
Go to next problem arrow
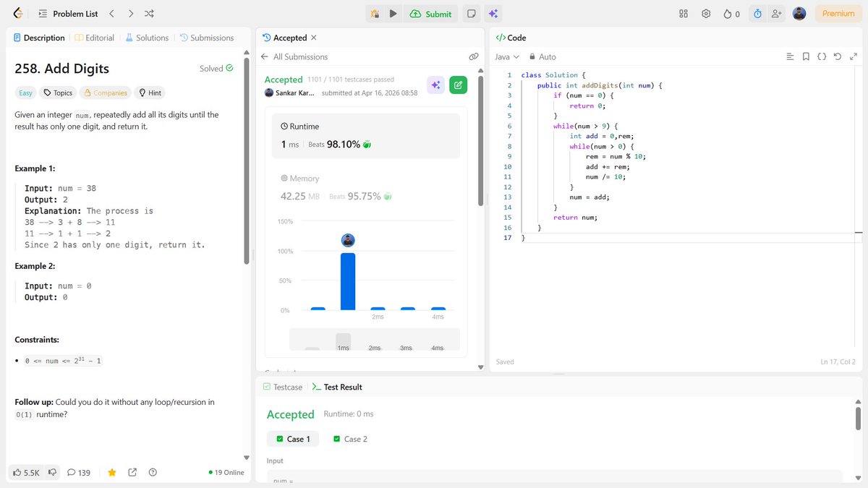tap(130, 14)
